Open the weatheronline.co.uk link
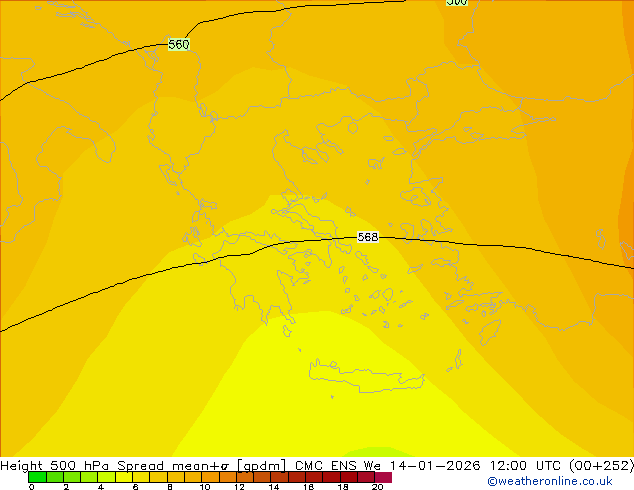634x490 pixels. (x=550, y=481)
